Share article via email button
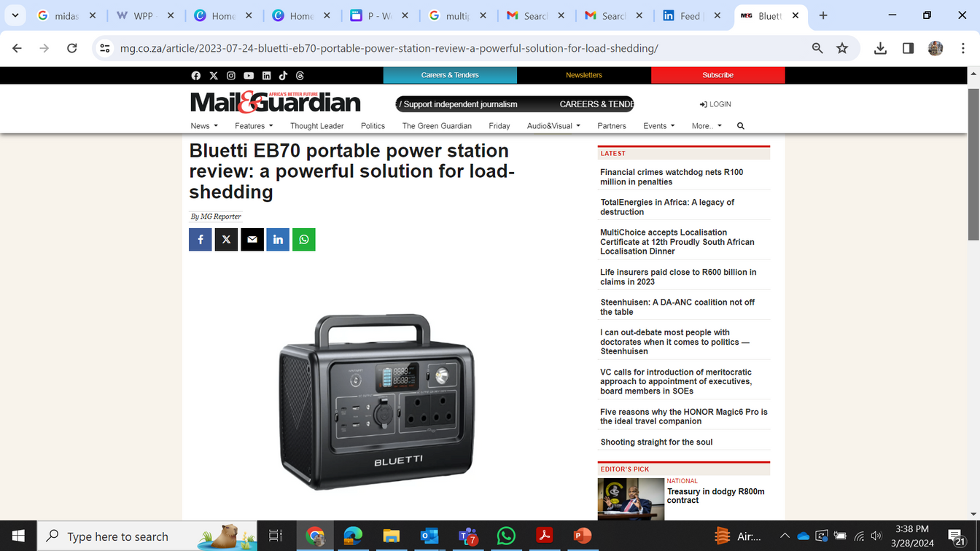The height and width of the screenshot is (551, 980). 252,239
